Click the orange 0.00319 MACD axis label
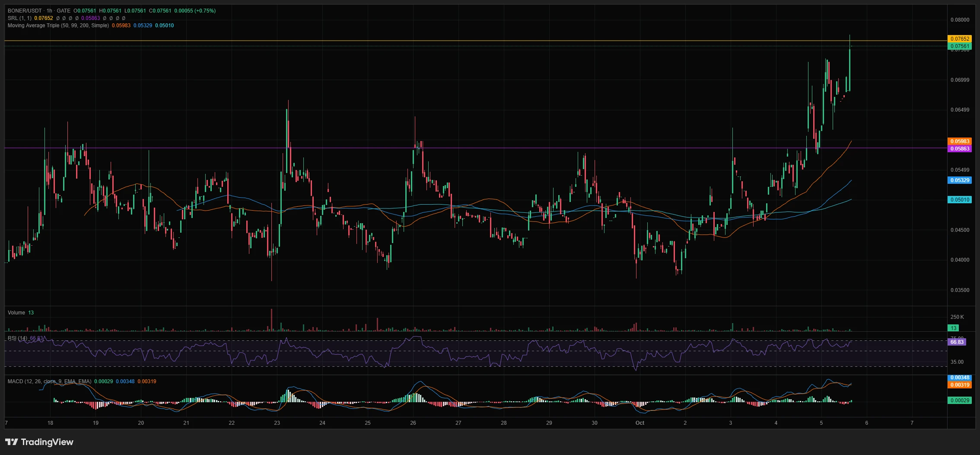This screenshot has width=980, height=455. 960,385
